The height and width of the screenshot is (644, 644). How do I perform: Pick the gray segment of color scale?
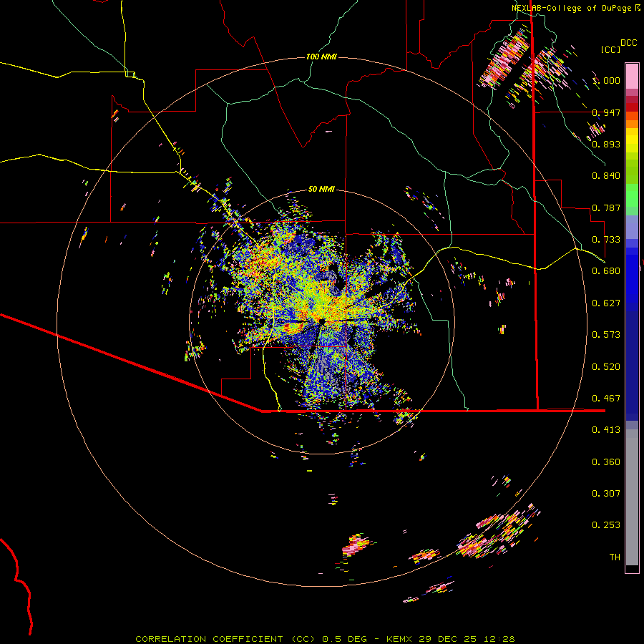632,497
